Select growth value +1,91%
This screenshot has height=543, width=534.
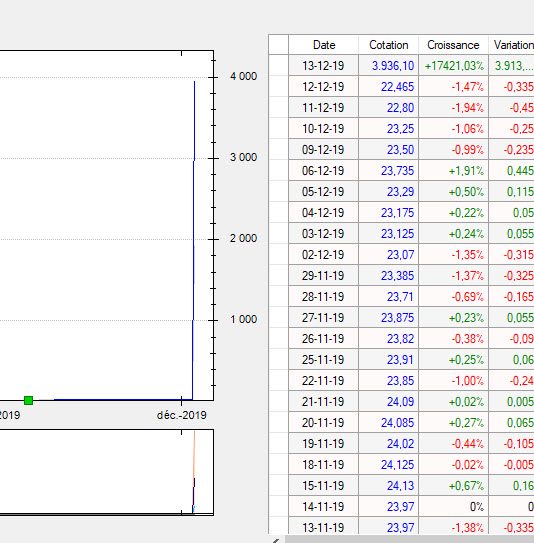click(453, 170)
